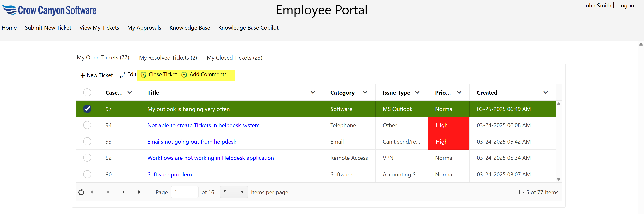644x214 pixels.
Task: Expand the Created column dropdown
Action: (x=546, y=92)
